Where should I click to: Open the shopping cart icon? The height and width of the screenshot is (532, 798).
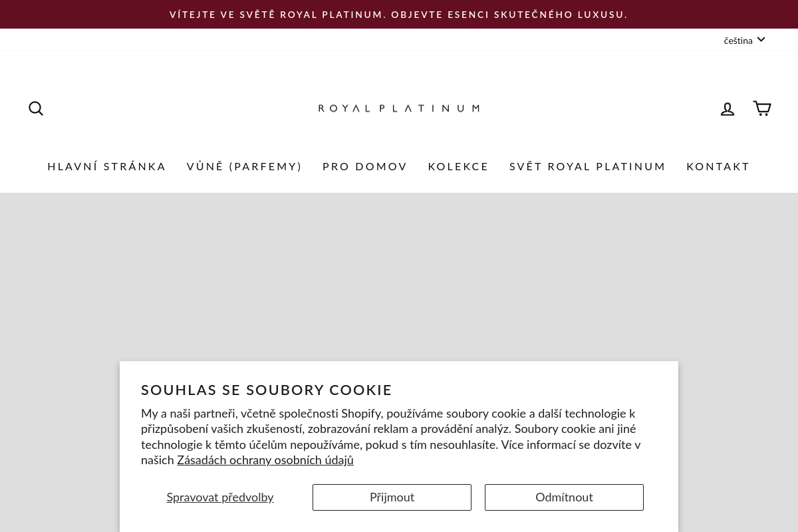pos(762,108)
